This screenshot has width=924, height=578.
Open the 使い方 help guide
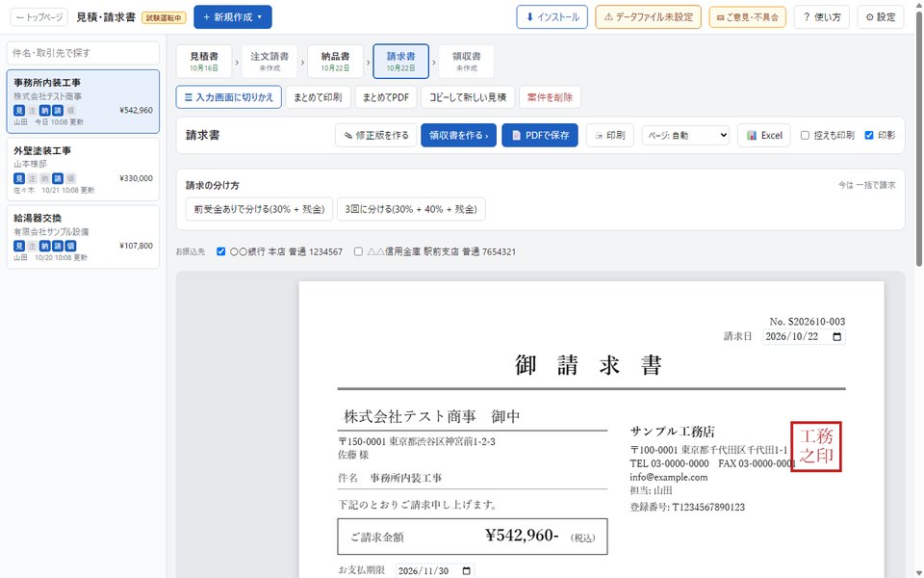(821, 17)
